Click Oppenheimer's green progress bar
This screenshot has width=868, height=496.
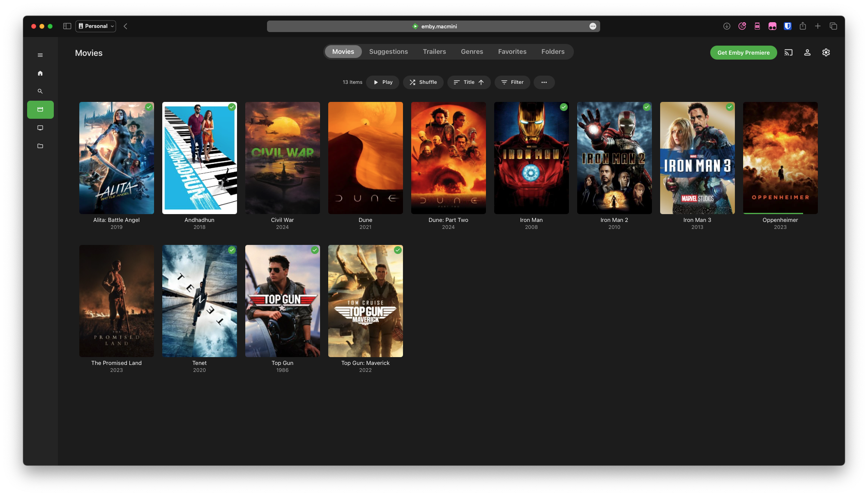[773, 213]
